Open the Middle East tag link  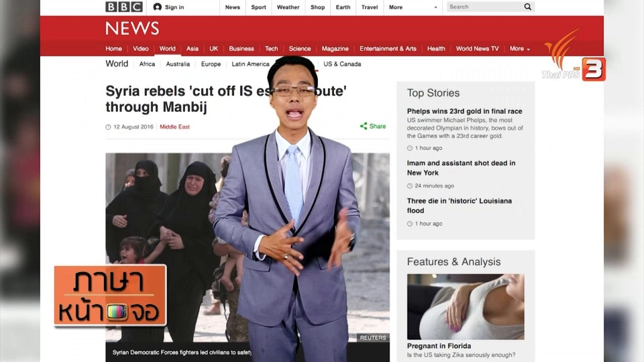[x=174, y=127]
